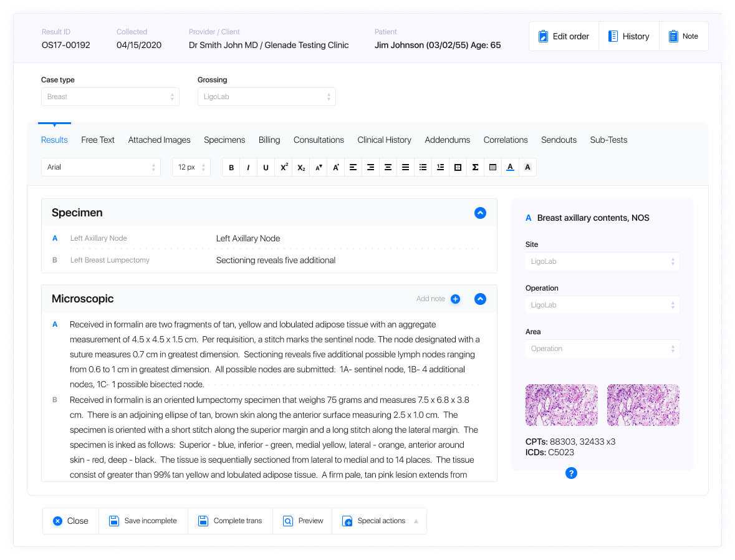Insert a numbered list
This screenshot has width=735, height=560.
coord(441,167)
